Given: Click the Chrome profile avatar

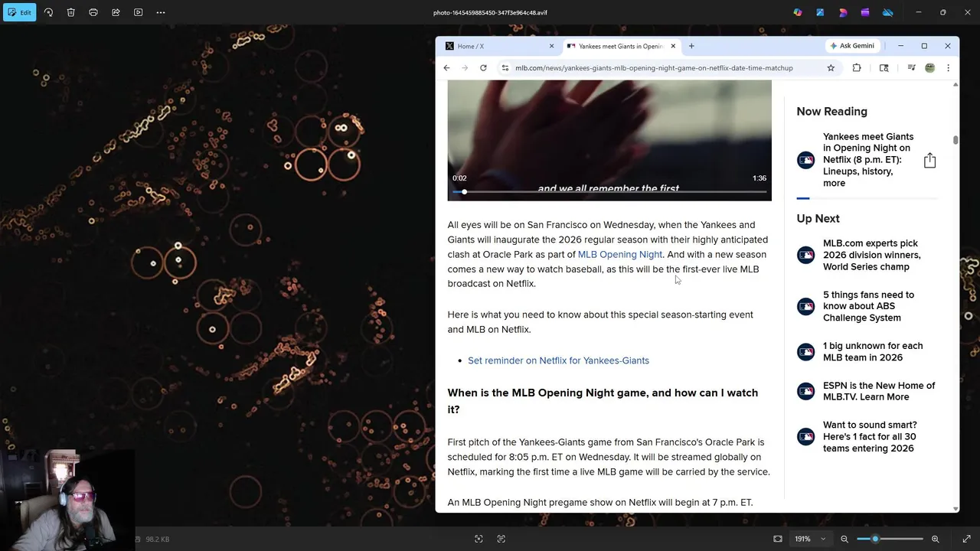Looking at the screenshot, I should [929, 68].
